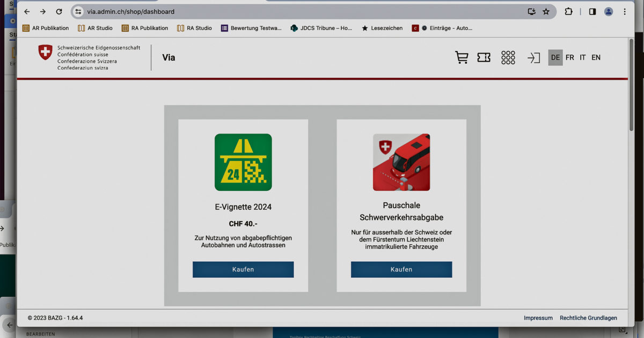644x338 pixels.
Task: Open the Impressum link
Action: 538,318
